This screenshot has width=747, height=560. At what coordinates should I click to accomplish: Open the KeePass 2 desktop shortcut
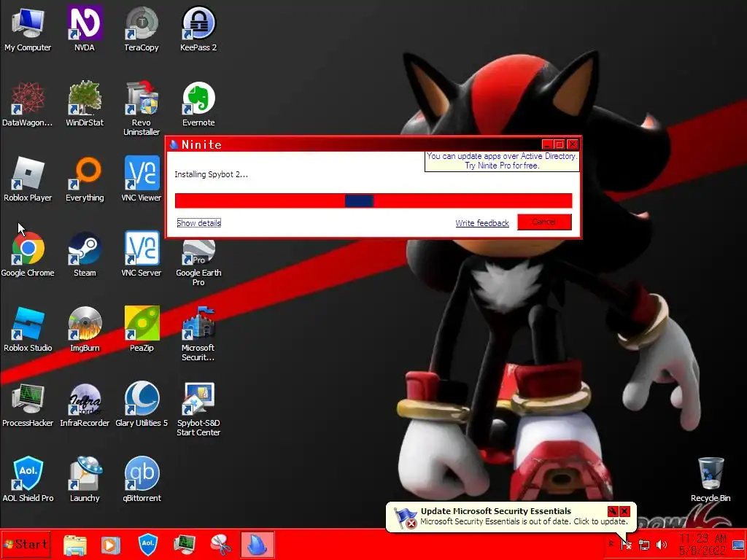point(198,28)
